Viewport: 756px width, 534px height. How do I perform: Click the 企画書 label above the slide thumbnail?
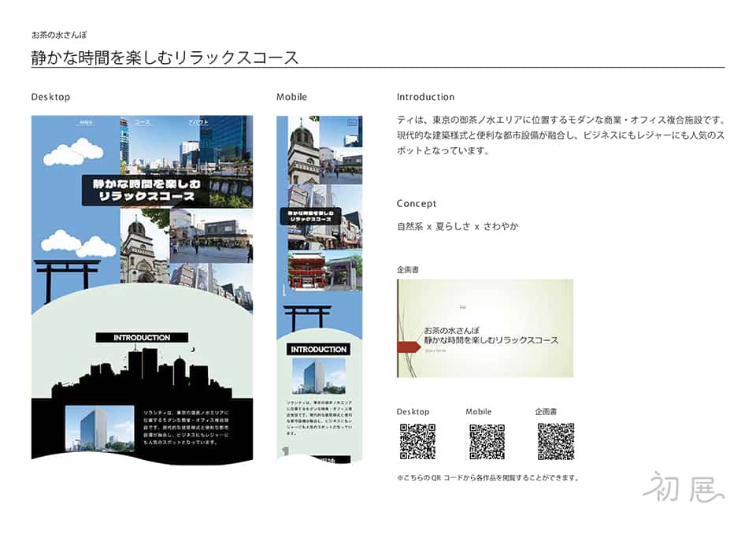coord(407,269)
